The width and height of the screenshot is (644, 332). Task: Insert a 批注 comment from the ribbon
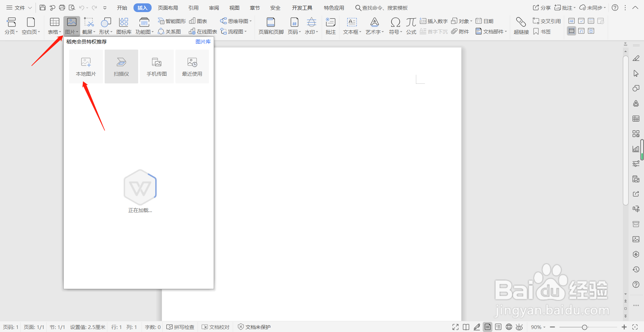point(330,26)
